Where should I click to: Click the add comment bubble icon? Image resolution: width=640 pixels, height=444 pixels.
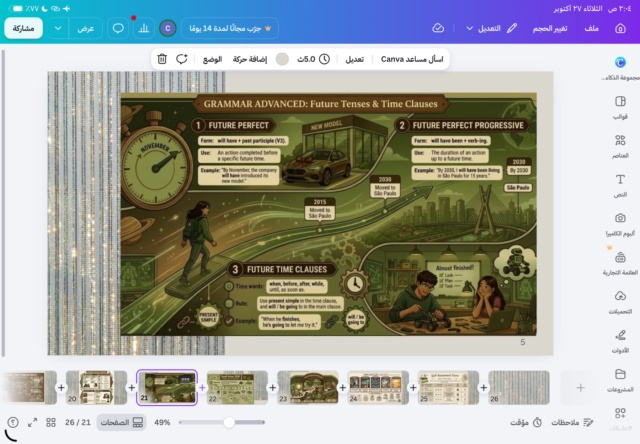coord(182,59)
